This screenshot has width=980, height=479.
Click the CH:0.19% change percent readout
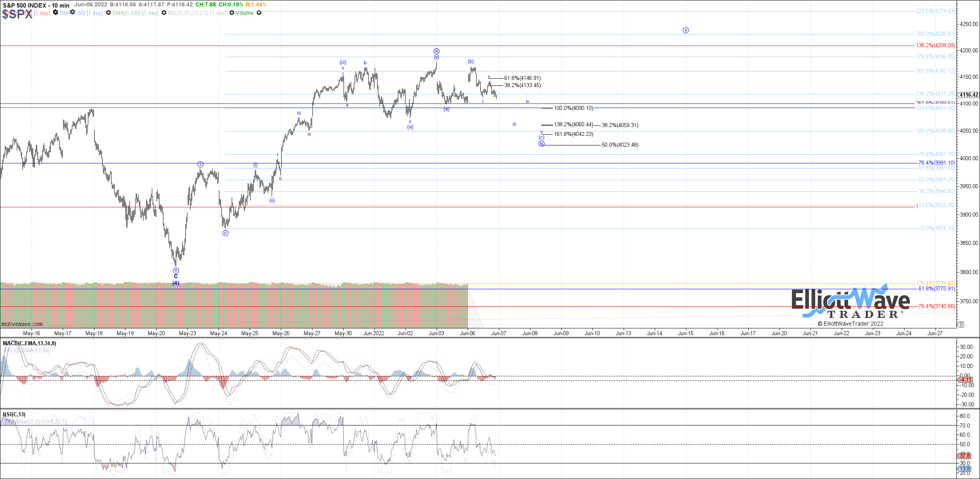[231, 5]
